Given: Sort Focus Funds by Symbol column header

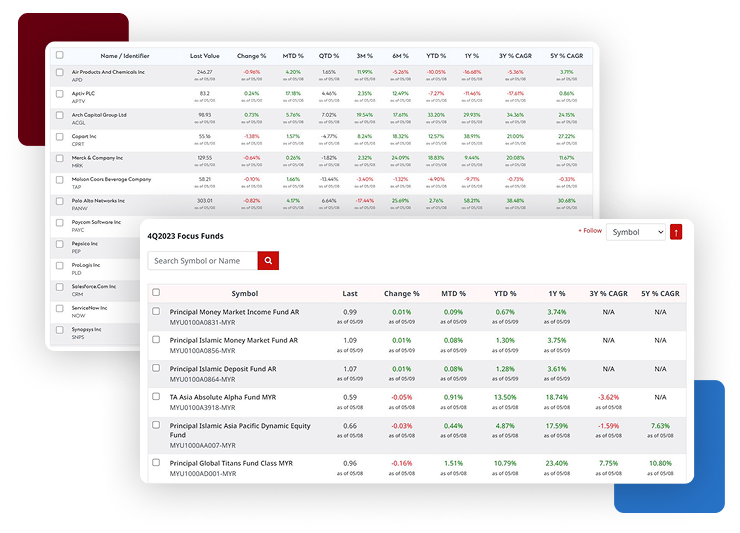Looking at the screenshot, I should (x=244, y=293).
